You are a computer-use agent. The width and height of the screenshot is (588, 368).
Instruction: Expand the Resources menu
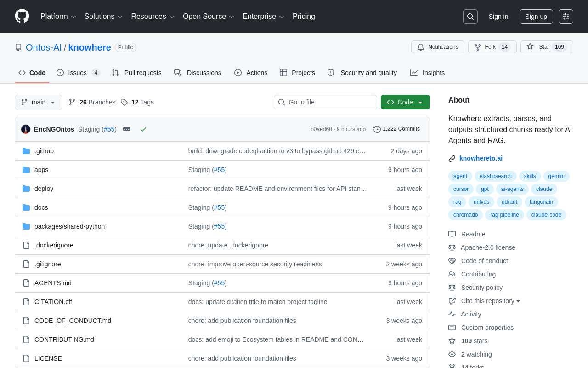[153, 17]
